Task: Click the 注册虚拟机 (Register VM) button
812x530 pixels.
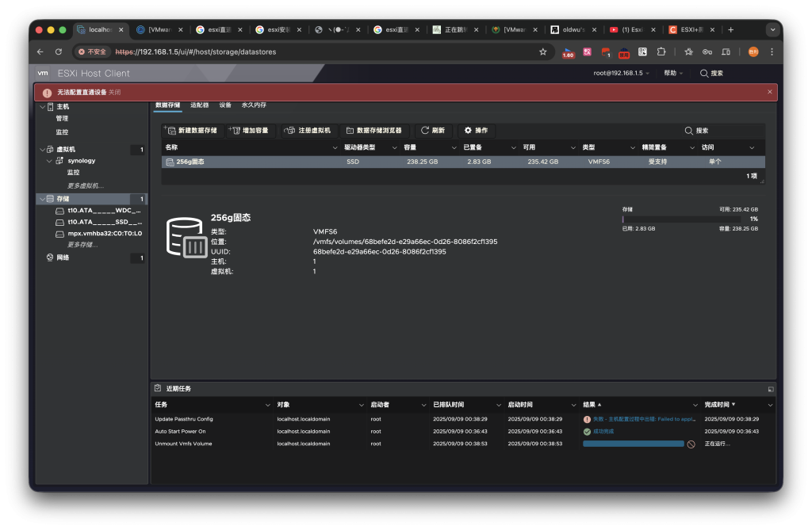Action: tap(308, 131)
